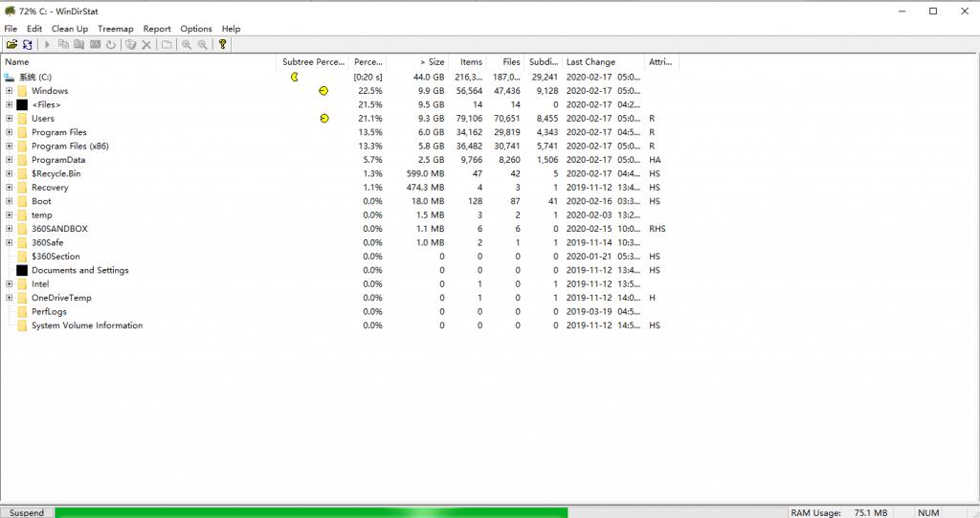Open the Options menu
This screenshot has width=980, height=518.
tap(196, 29)
